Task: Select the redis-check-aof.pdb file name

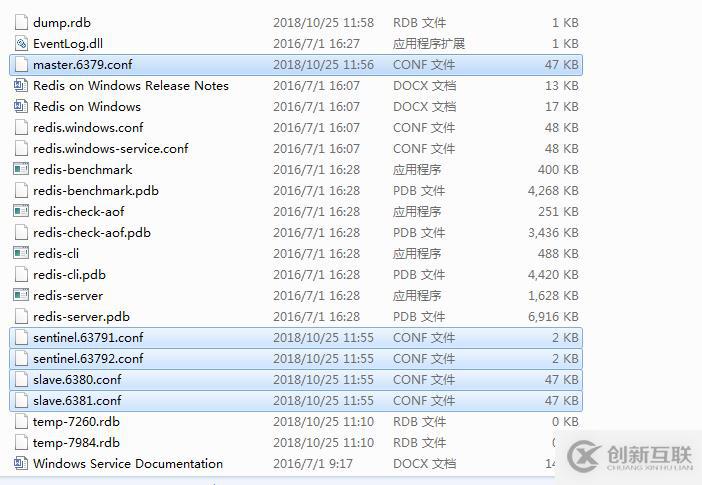Action: [x=92, y=233]
